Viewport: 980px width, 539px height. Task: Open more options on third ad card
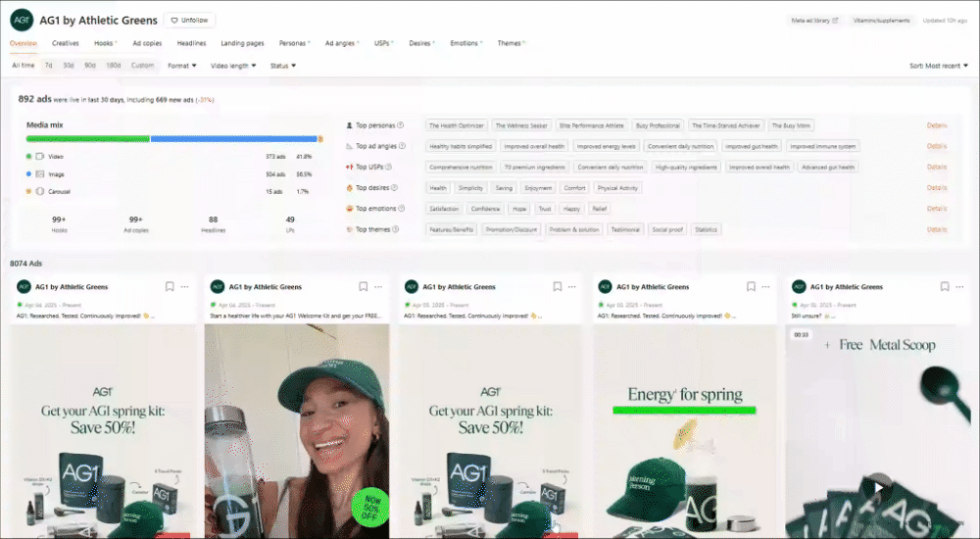click(572, 286)
